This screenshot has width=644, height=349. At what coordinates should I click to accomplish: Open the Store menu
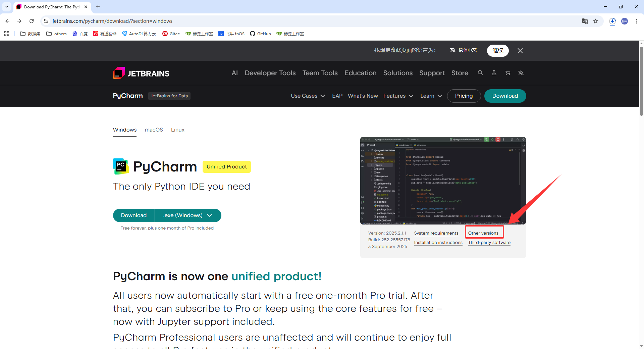[x=460, y=73]
